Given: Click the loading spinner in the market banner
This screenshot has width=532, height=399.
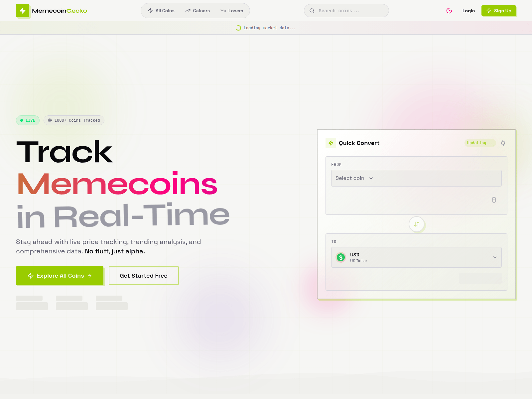Looking at the screenshot, I should tap(238, 28).
